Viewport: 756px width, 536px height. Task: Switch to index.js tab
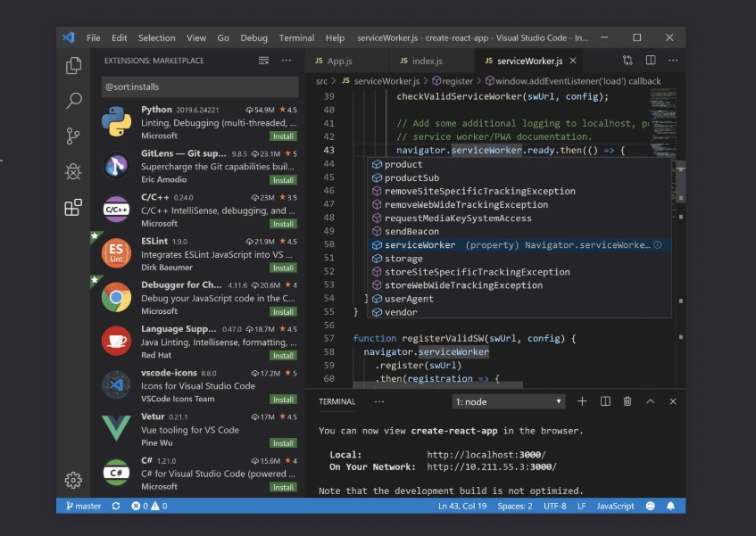tap(433, 61)
